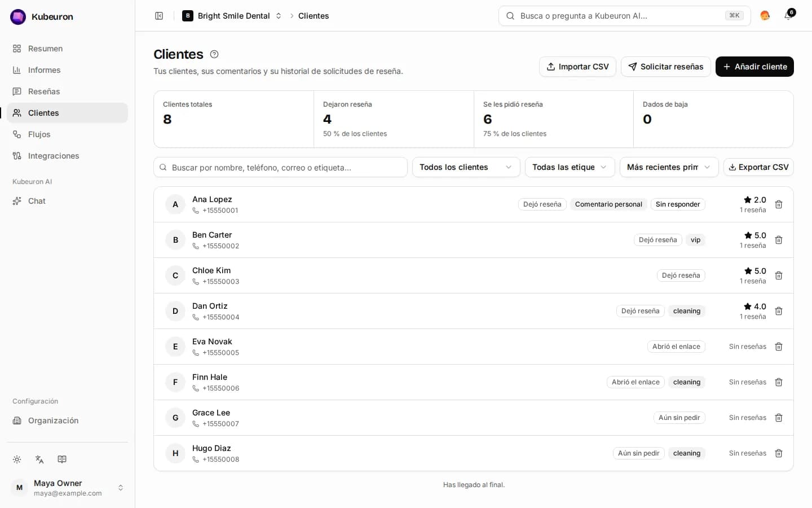
Task: Click Solicitar reseñas button
Action: pos(666,67)
